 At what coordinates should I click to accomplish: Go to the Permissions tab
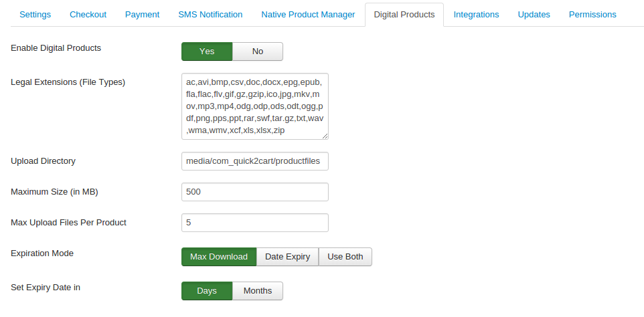click(592, 15)
